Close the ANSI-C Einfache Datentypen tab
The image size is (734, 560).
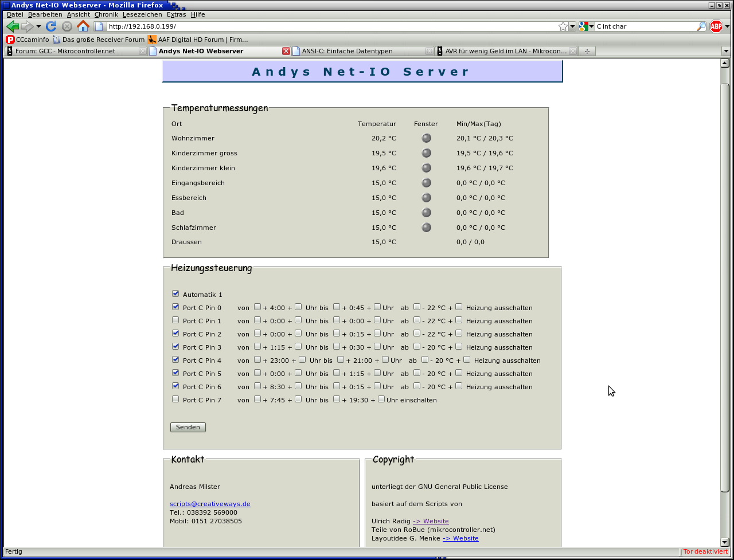430,51
